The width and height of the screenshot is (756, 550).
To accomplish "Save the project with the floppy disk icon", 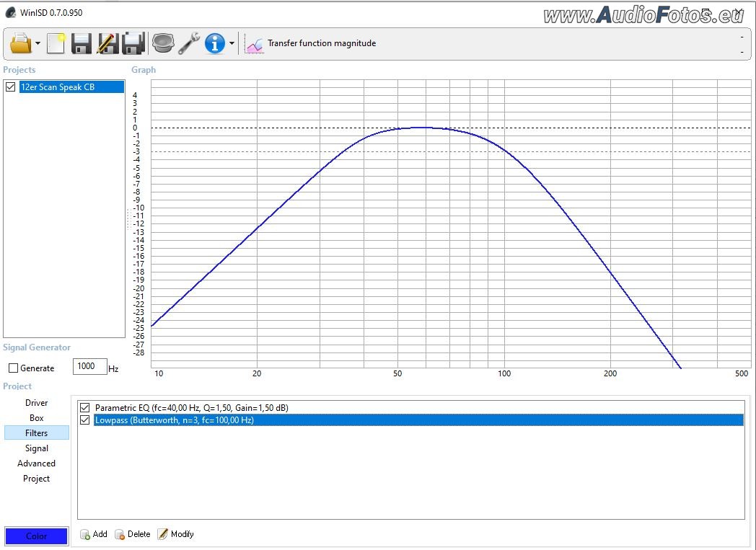I will click(82, 43).
